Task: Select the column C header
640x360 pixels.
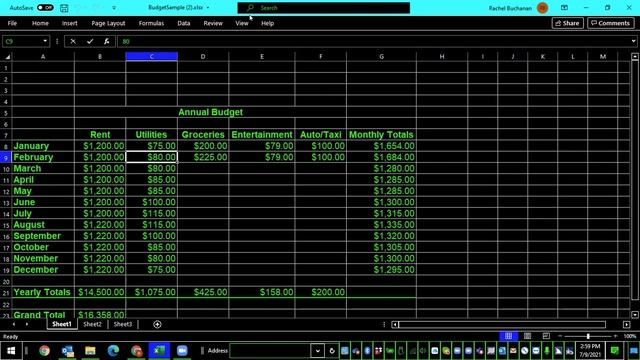Action: point(151,57)
